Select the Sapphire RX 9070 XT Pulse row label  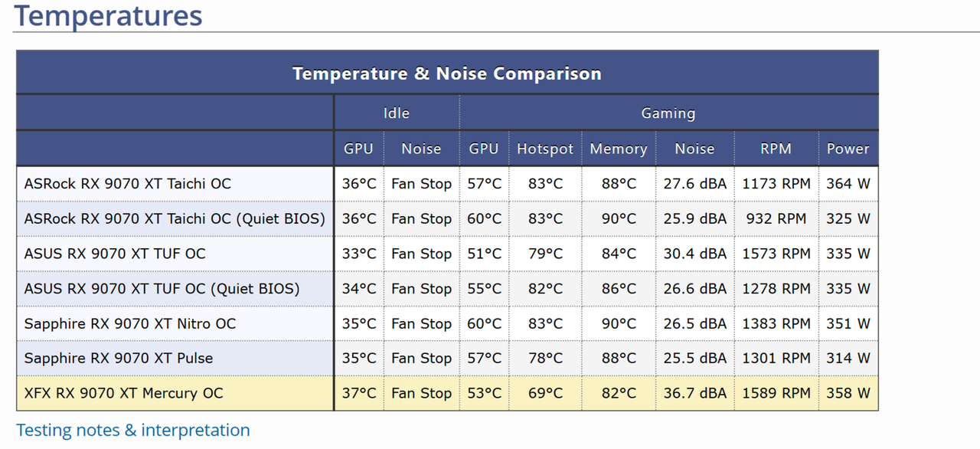pyautogui.click(x=119, y=358)
